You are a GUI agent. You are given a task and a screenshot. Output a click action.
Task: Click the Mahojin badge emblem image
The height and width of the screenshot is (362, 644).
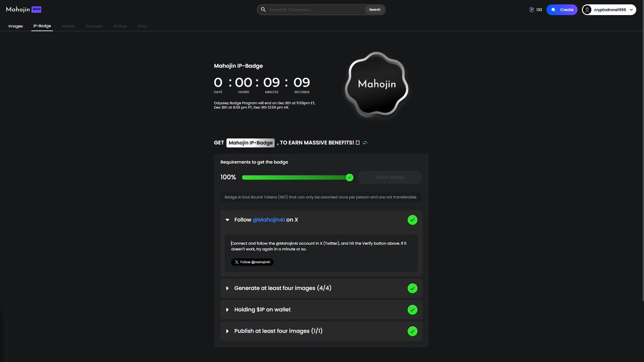click(x=377, y=84)
